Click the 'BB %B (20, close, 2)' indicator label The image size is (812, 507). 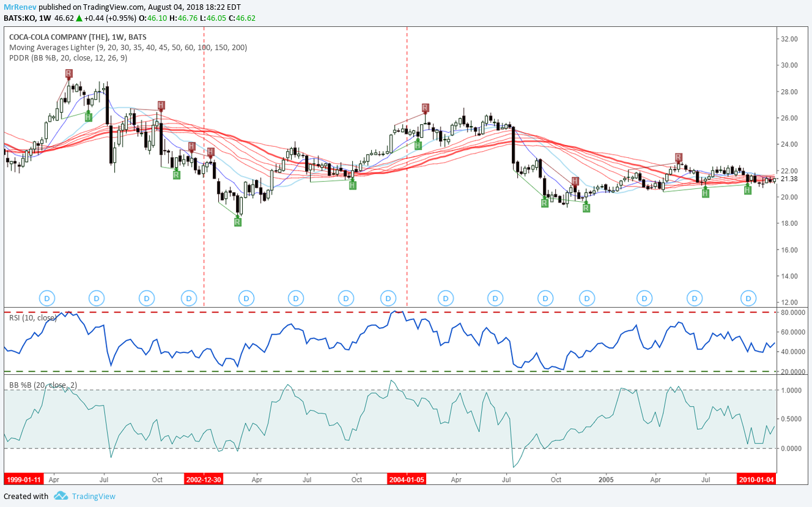42,385
